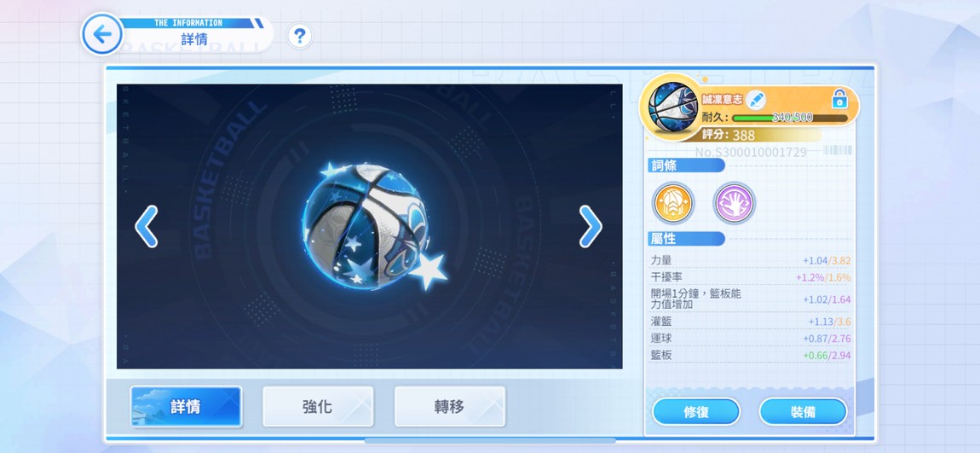Viewport: 980px width, 453px height.
Task: Show the next basketball with the right chevron
Action: [591, 226]
